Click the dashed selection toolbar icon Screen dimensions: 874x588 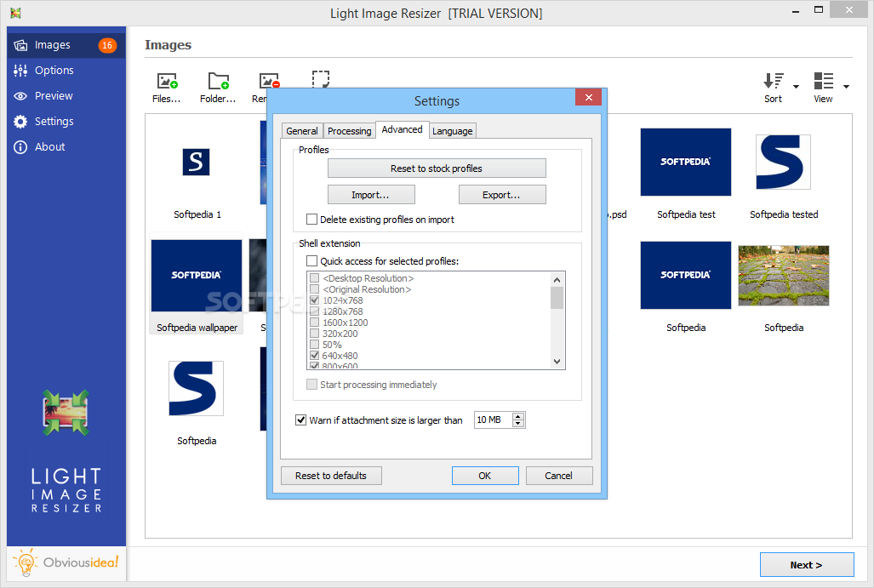pyautogui.click(x=321, y=79)
